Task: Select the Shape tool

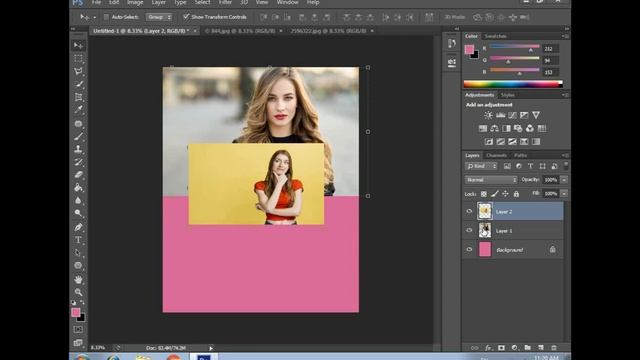Action: [x=78, y=266]
